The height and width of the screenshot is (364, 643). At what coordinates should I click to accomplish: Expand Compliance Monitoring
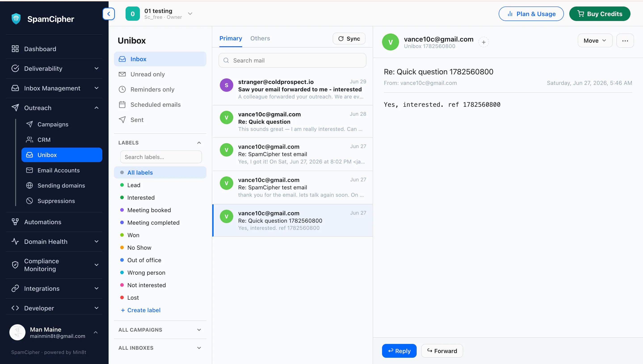[x=54, y=265]
